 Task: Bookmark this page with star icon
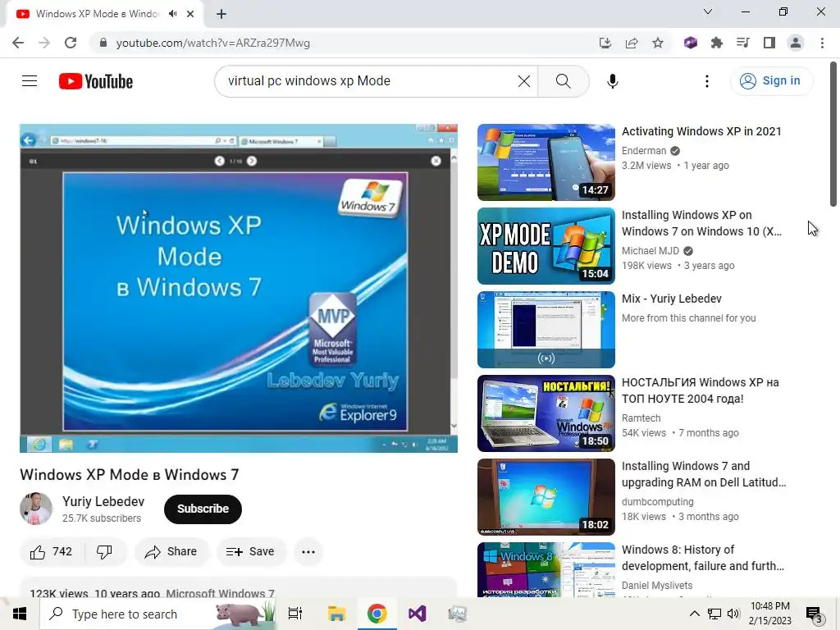coord(658,43)
